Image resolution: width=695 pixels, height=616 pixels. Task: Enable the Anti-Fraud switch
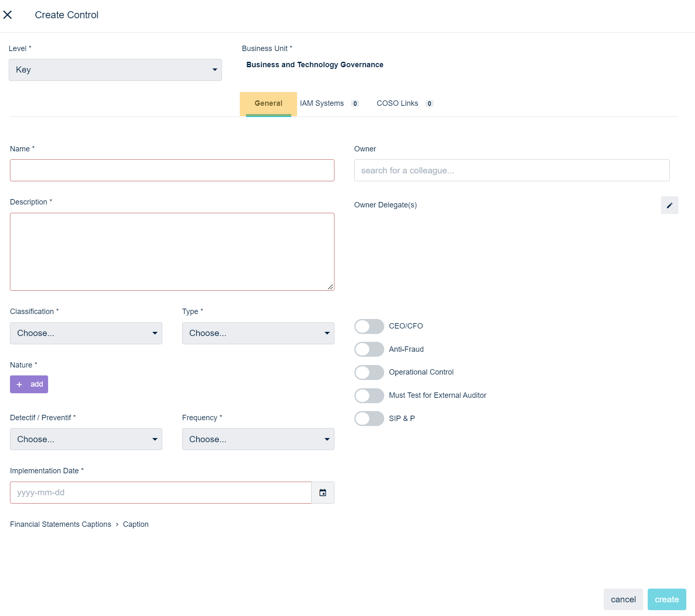click(x=369, y=349)
